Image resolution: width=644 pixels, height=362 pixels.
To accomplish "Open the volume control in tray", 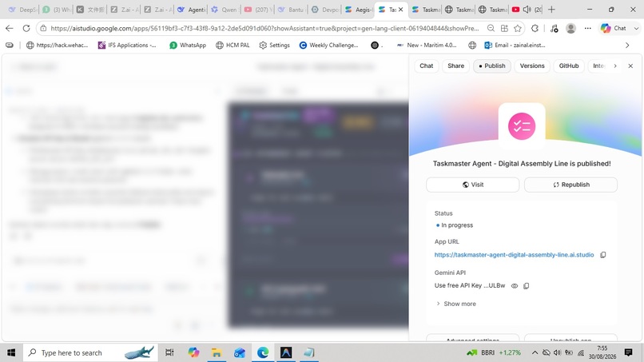I will point(558,352).
